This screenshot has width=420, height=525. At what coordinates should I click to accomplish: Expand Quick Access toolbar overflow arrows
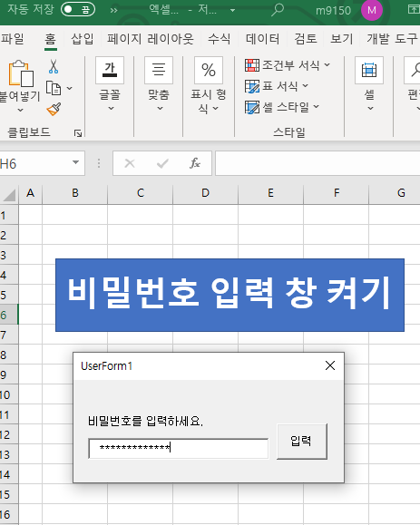(114, 10)
